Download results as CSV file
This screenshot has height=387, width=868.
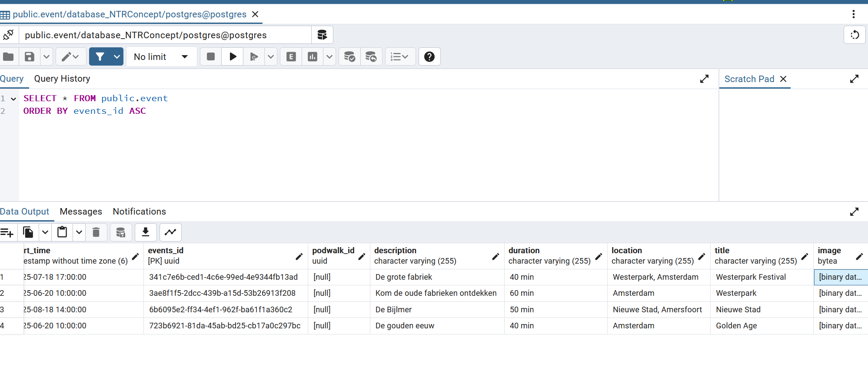(x=146, y=232)
